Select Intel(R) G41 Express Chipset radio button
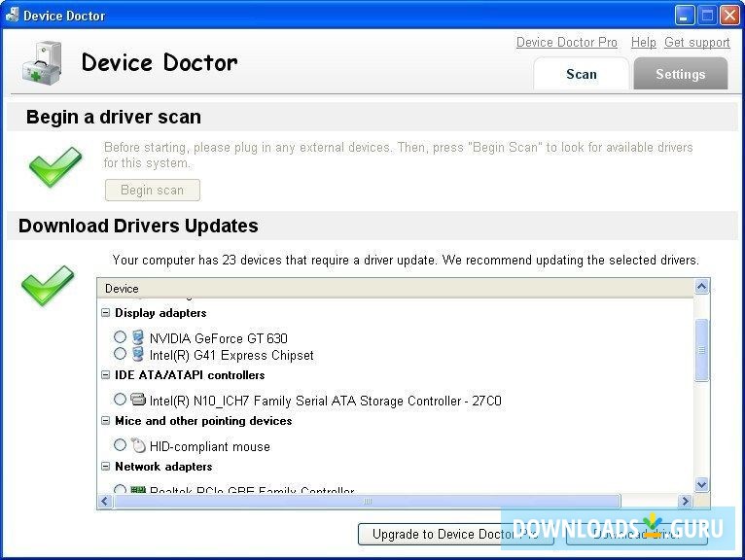The width and height of the screenshot is (745, 560). click(x=120, y=353)
